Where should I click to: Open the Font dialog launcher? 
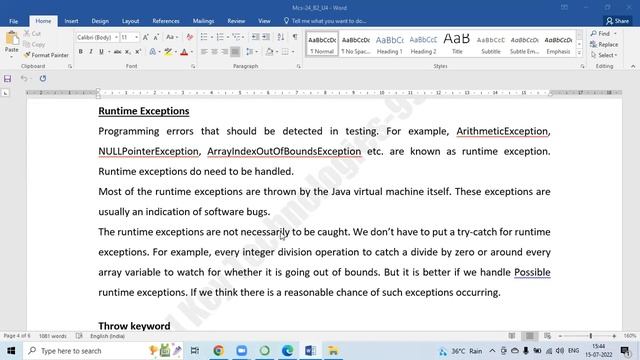tap(193, 66)
